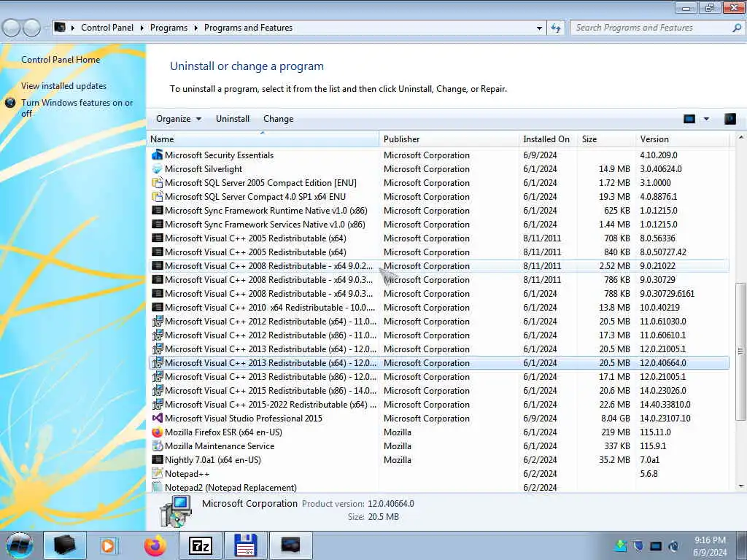Screen dimensions: 747x560
Task: Click the change view icon in toolbar
Action: tap(689, 119)
